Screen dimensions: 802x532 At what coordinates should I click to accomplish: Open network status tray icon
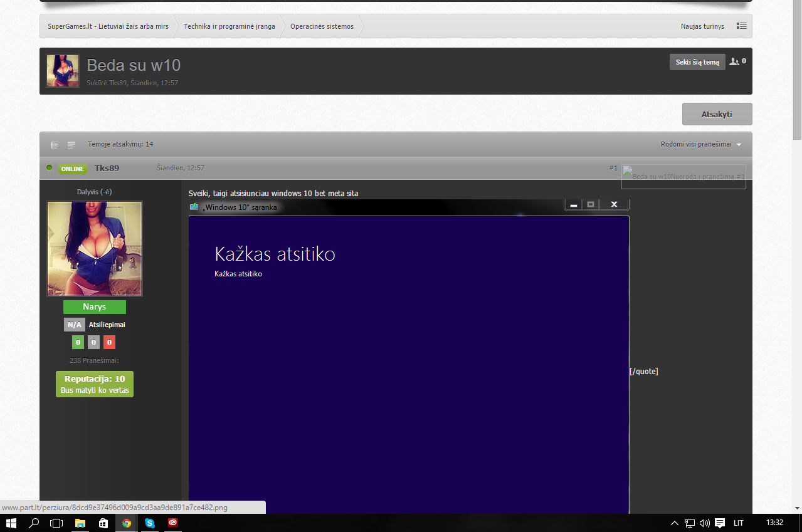point(690,523)
